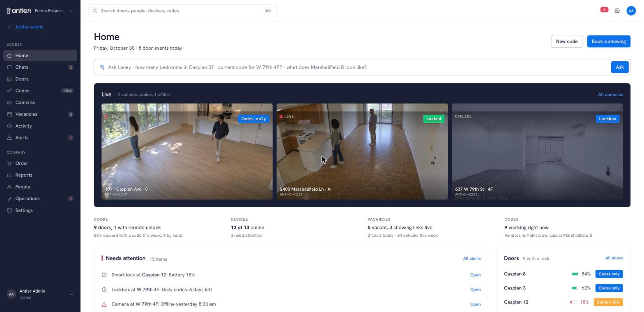
Task: Open the offline 637 W 79th St 4F camera
Action: [537, 152]
